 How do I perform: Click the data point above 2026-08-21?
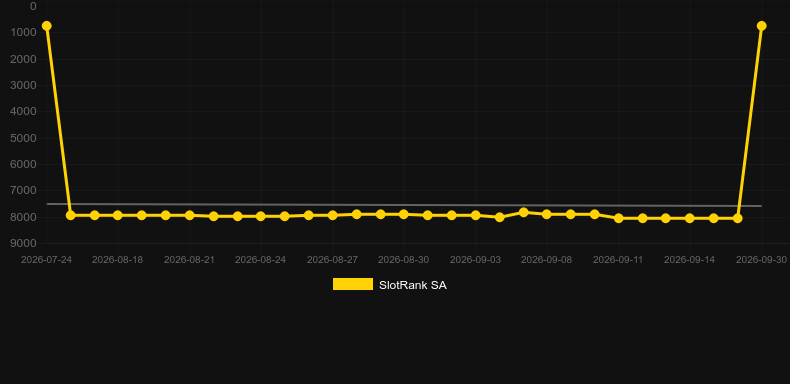[189, 215]
